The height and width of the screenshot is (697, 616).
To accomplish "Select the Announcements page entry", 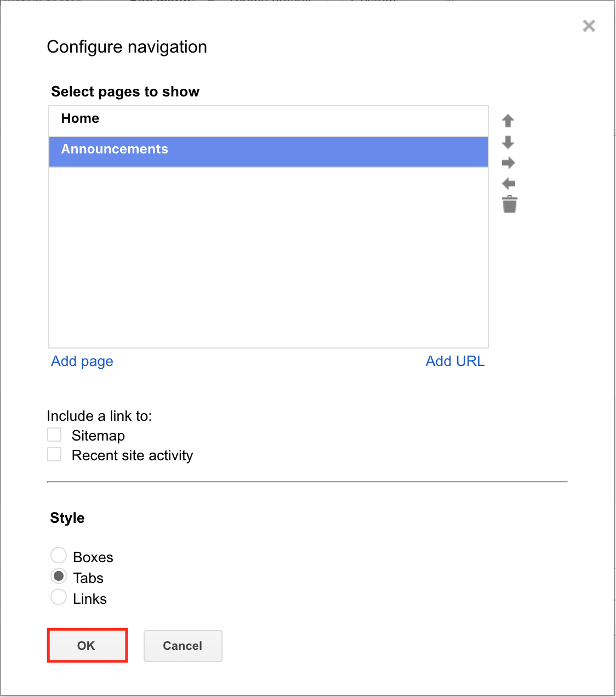I will click(269, 152).
